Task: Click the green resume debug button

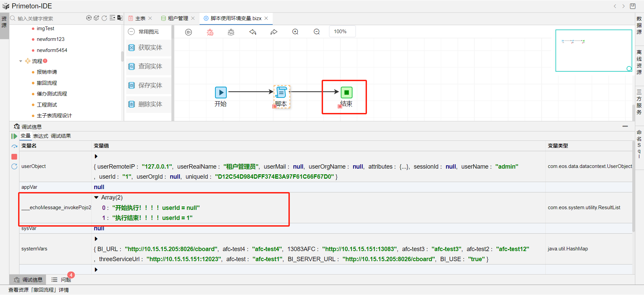Action: (14, 136)
